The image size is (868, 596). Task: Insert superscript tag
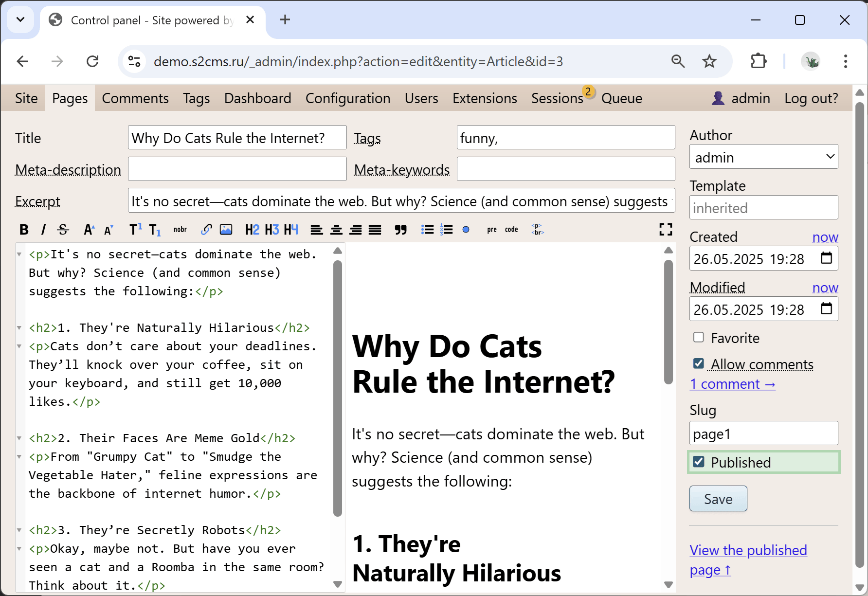(135, 230)
